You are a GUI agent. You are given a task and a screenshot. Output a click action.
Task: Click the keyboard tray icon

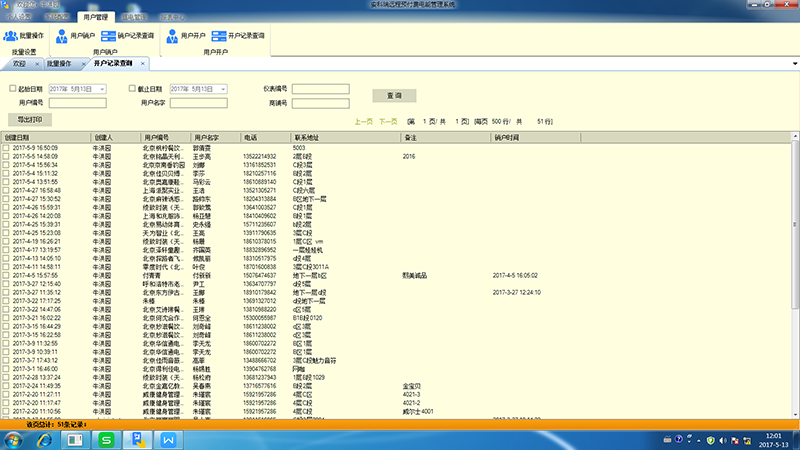(x=667, y=439)
